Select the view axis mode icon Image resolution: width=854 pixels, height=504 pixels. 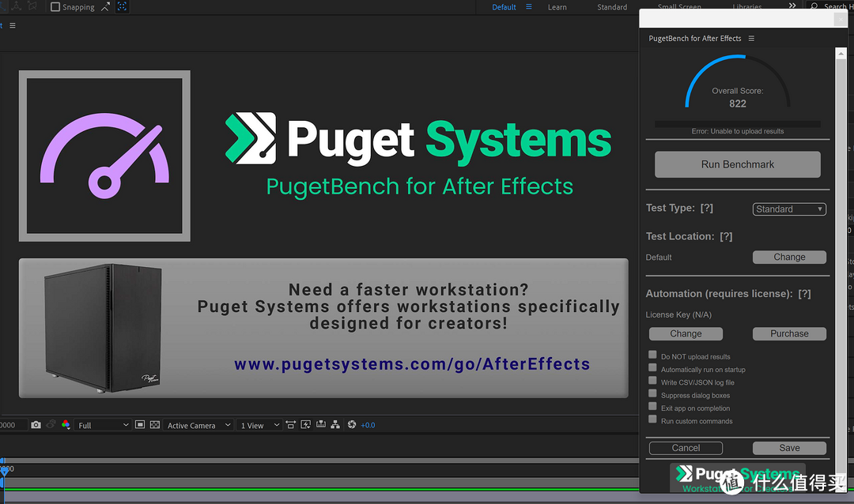pyautogui.click(x=32, y=6)
